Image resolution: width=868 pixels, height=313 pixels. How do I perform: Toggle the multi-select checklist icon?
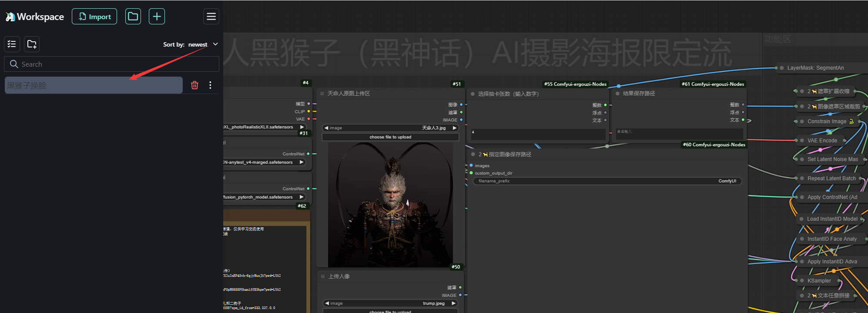12,44
